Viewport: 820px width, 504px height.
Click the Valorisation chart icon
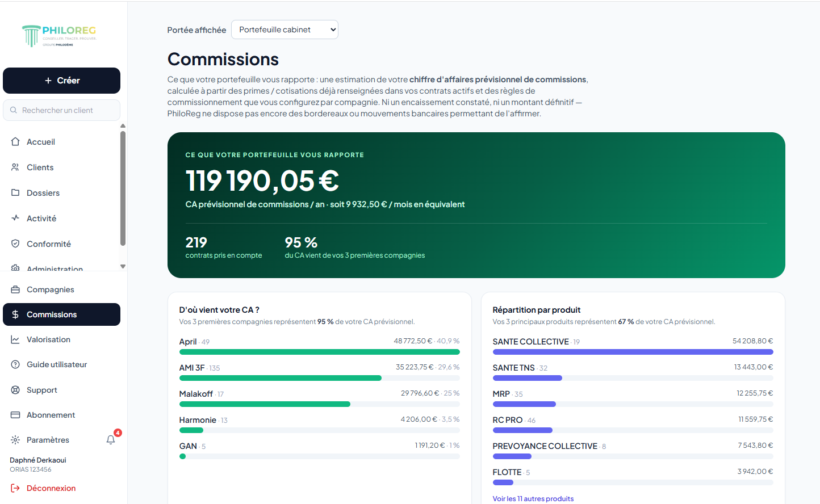pyautogui.click(x=15, y=339)
